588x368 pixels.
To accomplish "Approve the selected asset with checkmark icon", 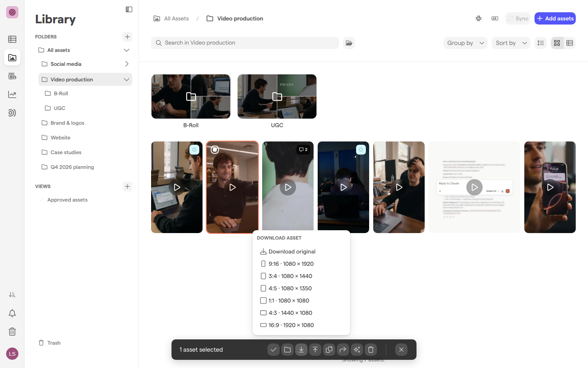I will tap(274, 350).
